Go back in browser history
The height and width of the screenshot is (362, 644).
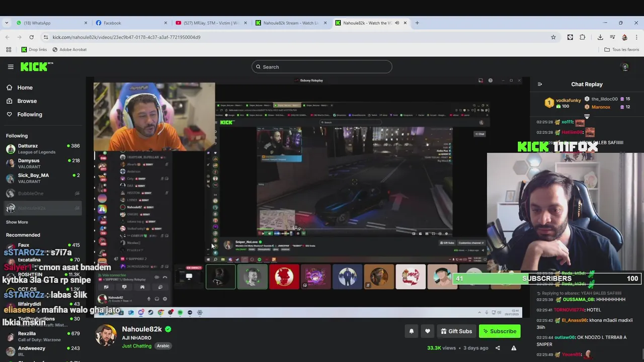point(7,37)
